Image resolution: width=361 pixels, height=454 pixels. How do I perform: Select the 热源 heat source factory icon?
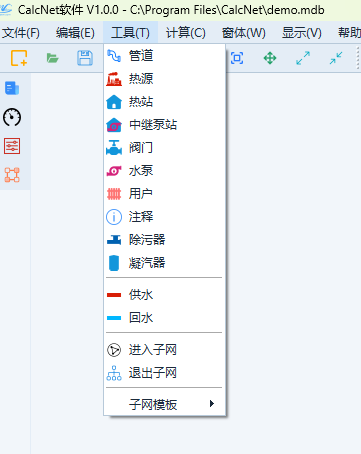(x=114, y=79)
